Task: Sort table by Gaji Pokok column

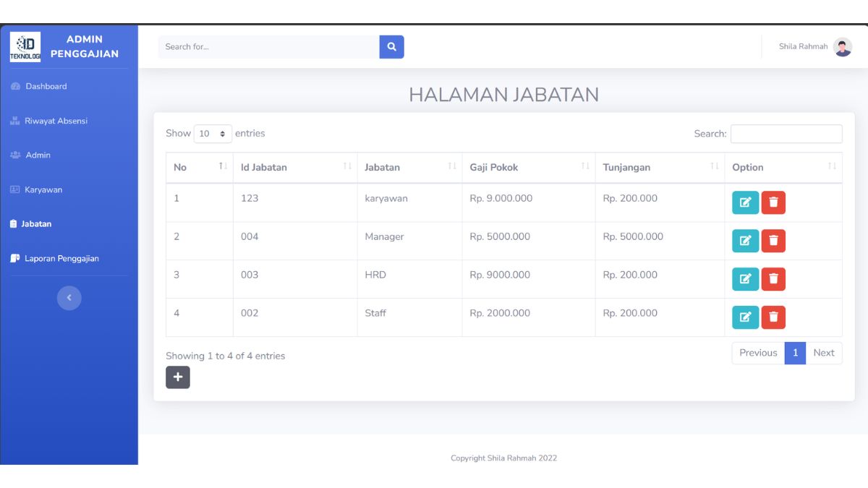Action: (x=529, y=168)
